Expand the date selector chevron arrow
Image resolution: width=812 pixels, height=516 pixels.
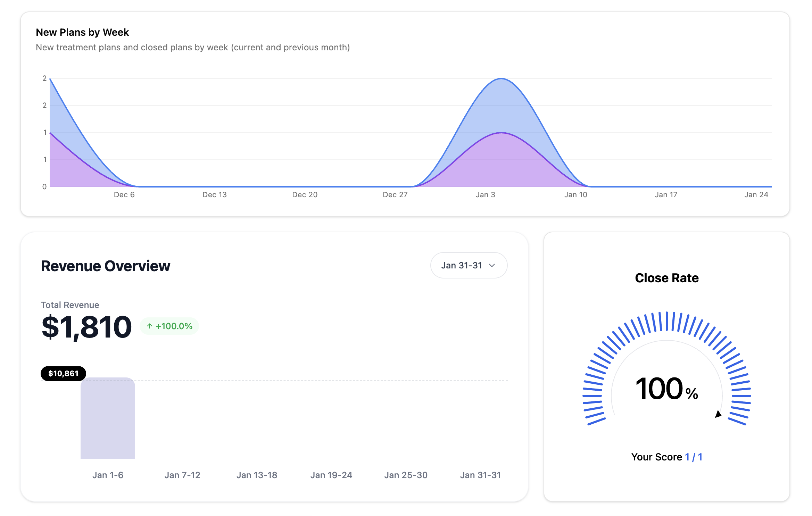pos(492,266)
